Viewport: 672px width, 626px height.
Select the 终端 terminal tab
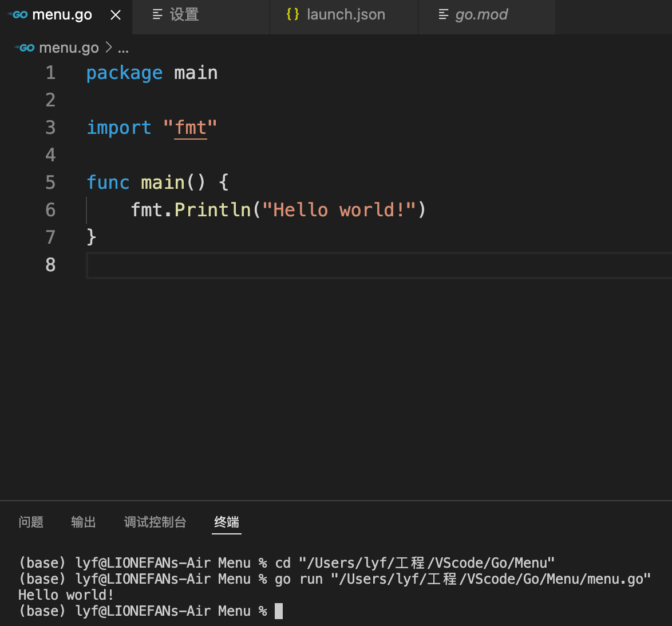click(x=227, y=522)
